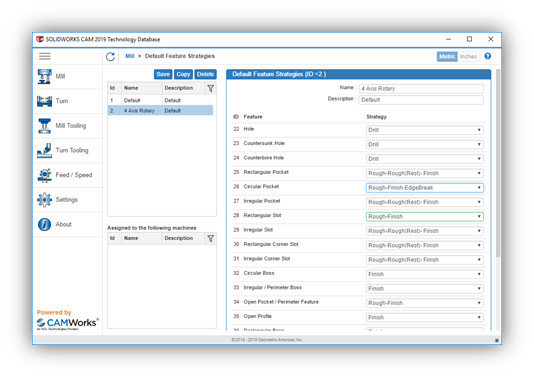Click the Rectangular Pocket feature label

tap(266, 172)
